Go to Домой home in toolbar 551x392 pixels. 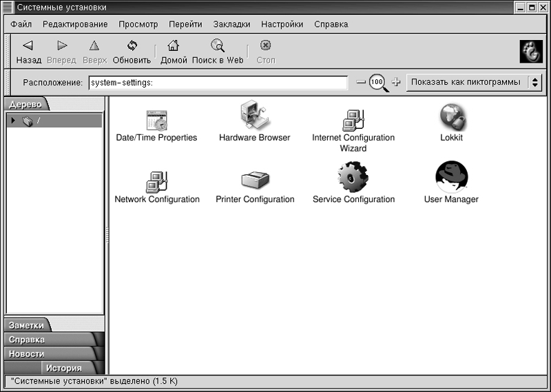174,52
